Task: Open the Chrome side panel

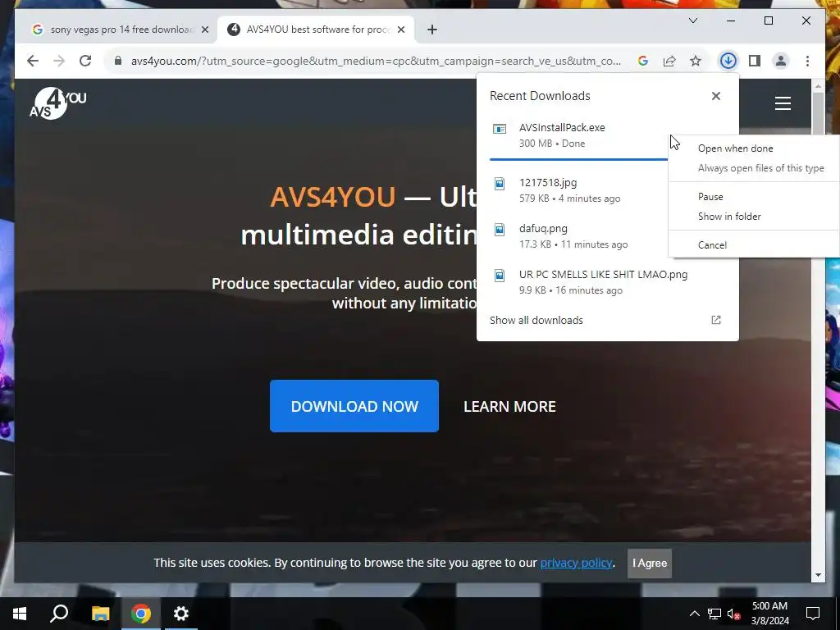Action: click(755, 61)
